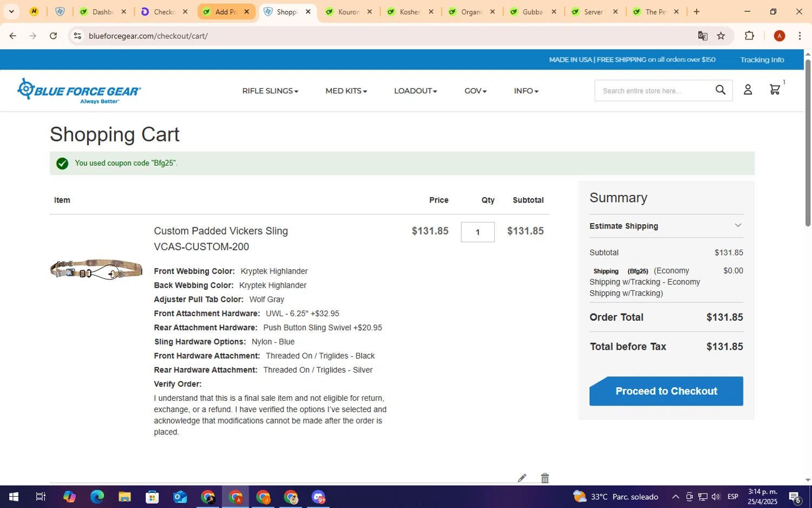Go forward with browser forward arrow

click(x=33, y=36)
